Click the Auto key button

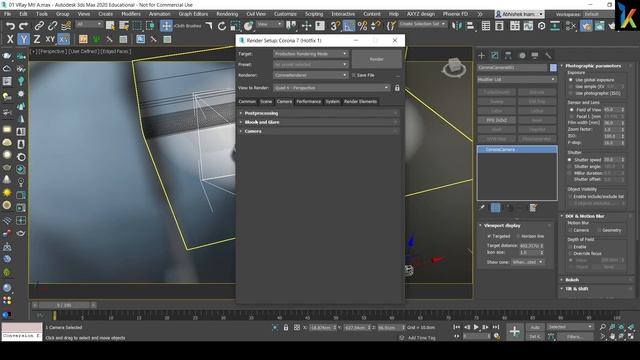coord(535,327)
